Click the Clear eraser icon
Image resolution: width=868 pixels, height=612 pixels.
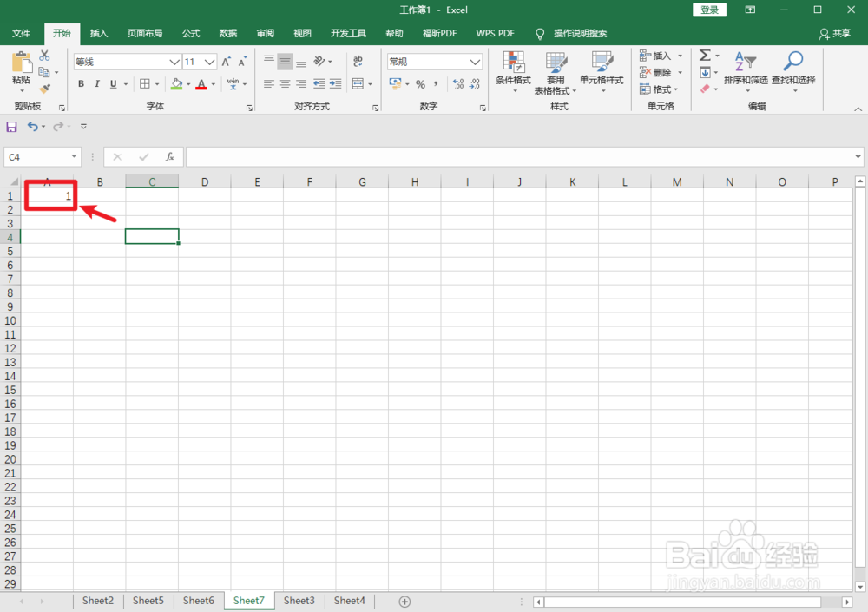click(705, 89)
